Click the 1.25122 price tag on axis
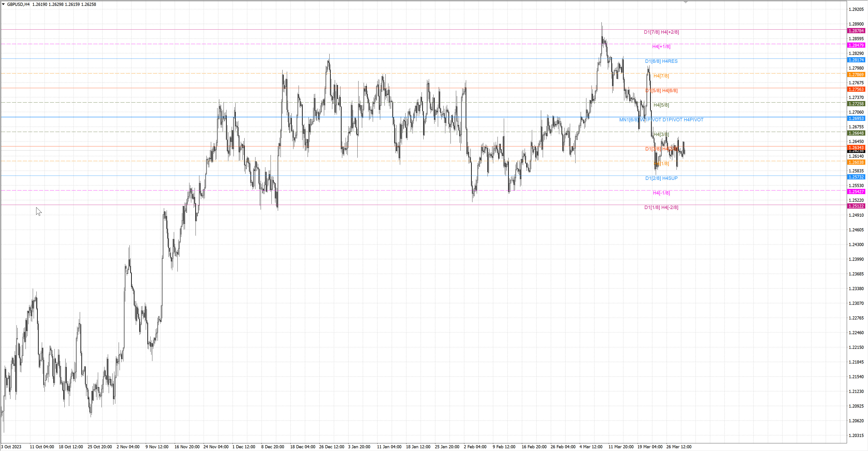Screen dimensions: 868x451 click(856, 206)
